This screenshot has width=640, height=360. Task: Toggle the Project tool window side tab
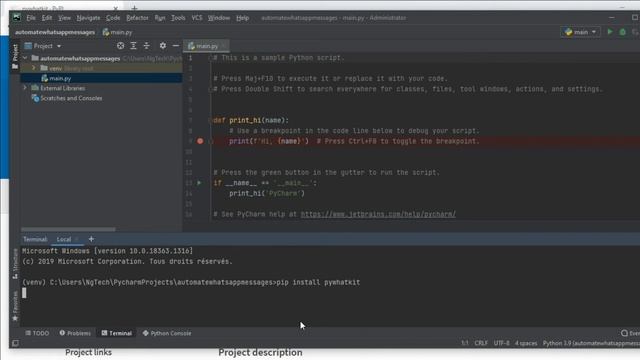tap(15, 56)
